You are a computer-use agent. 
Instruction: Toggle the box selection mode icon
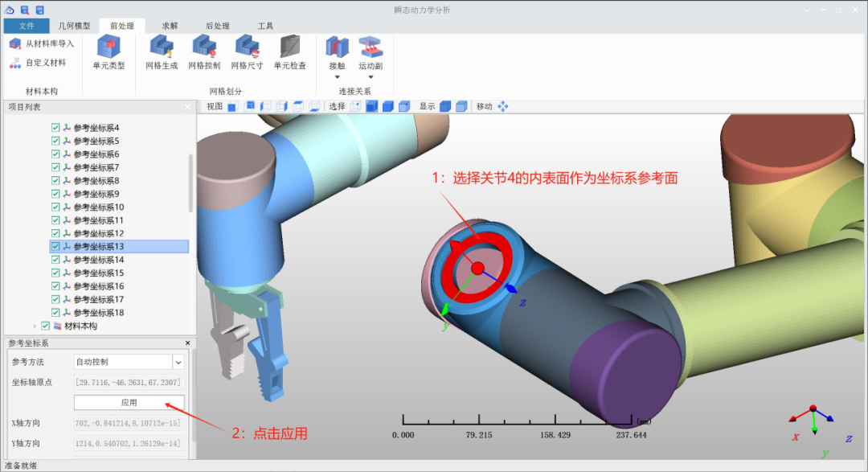pyautogui.click(x=372, y=106)
